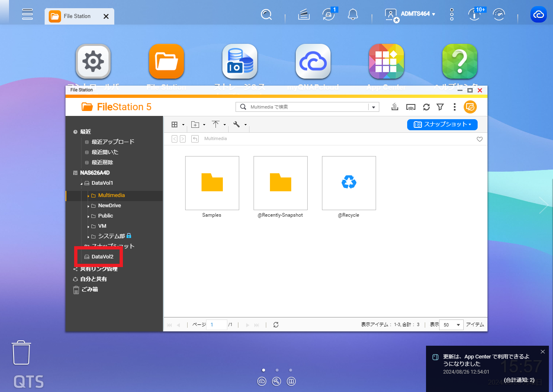Screen dimensions: 553x392
Task: Click the forward navigation arrow
Action: coord(183,139)
